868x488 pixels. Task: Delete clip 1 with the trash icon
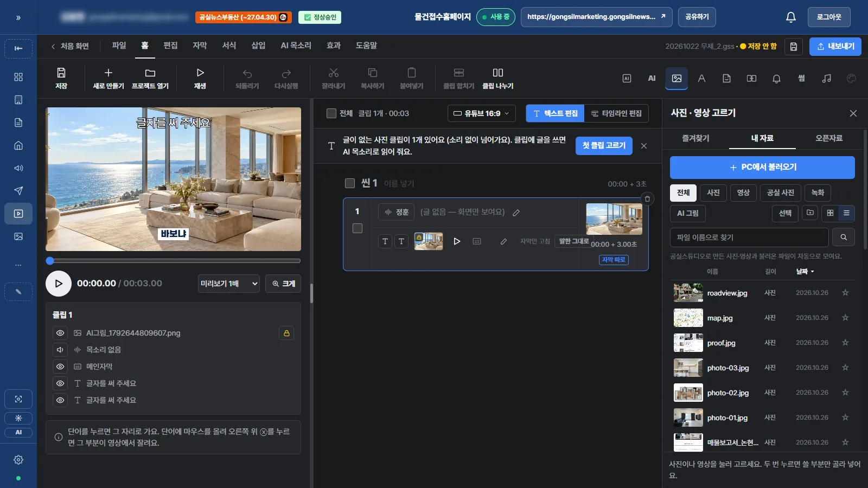coord(647,198)
